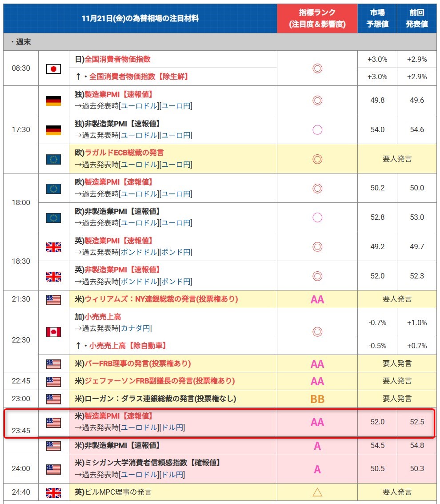Image resolution: width=440 pixels, height=504 pixels.
Task: Open ジェファーソンFRB副議長の発言 link
Action: coord(160,381)
